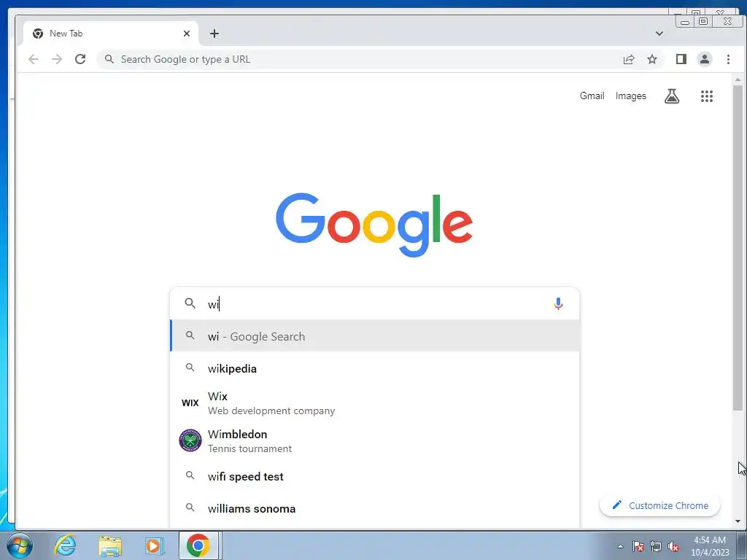747x560 pixels.
Task: Open the Images link
Action: point(631,96)
